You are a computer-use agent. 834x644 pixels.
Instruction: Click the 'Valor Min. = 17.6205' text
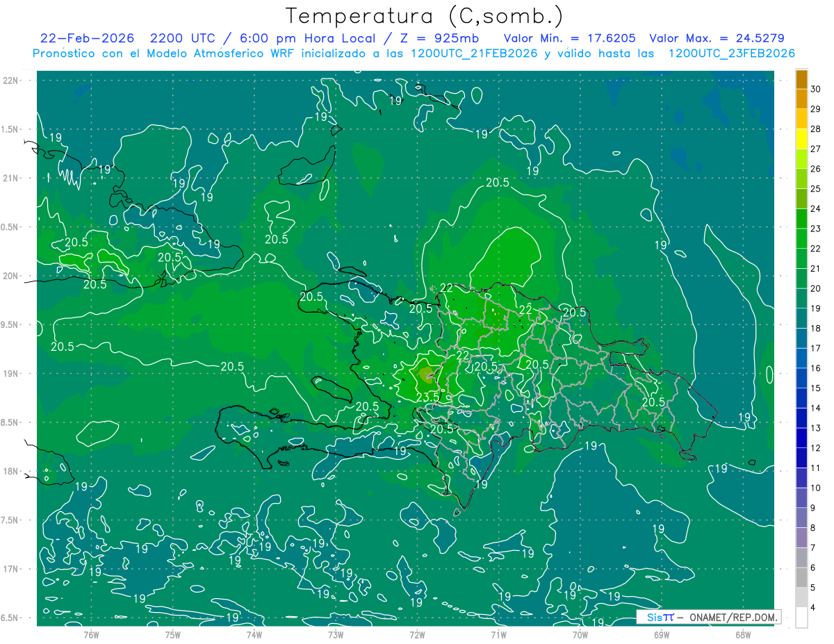569,38
